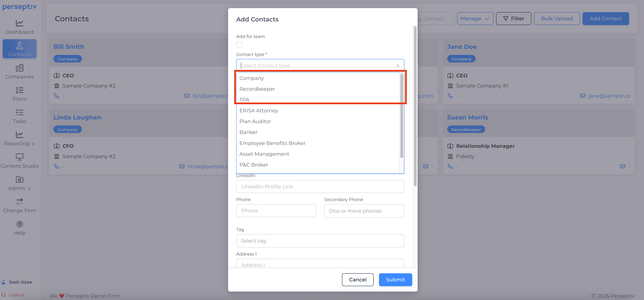Image resolution: width=644 pixels, height=300 pixels.
Task: Open the Companies sidebar icon
Action: (x=19, y=68)
